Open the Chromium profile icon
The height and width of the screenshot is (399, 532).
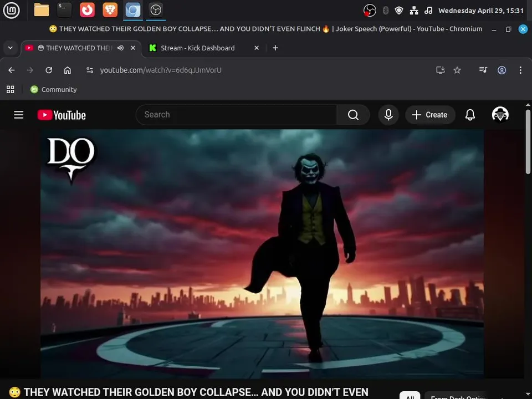tap(502, 70)
